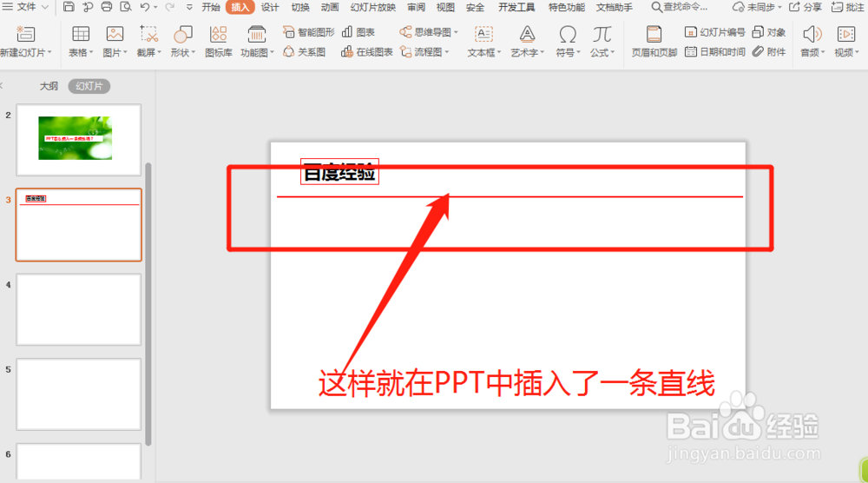Select slide 2 thumbnail with green image
This screenshot has width=868, height=483.
tap(79, 140)
